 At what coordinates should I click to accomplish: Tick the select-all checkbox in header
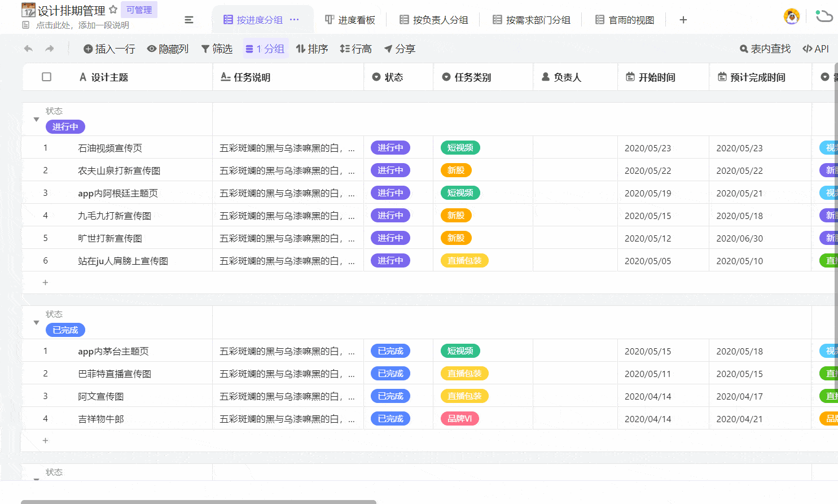[x=47, y=77]
